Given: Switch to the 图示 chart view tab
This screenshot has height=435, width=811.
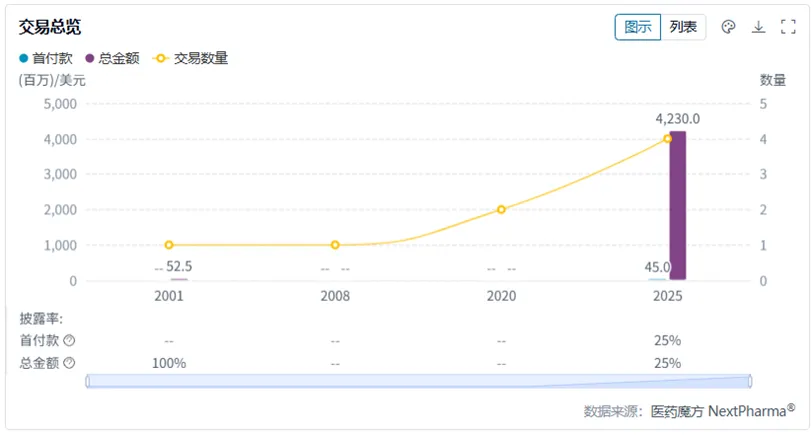Looking at the screenshot, I should 637,27.
